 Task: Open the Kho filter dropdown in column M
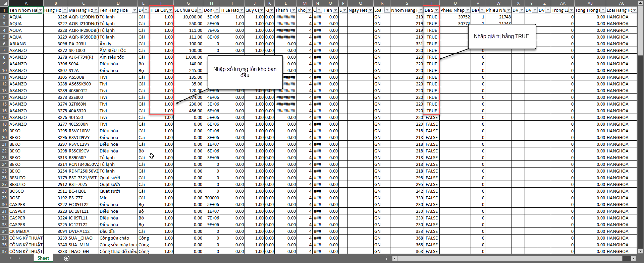[309, 10]
